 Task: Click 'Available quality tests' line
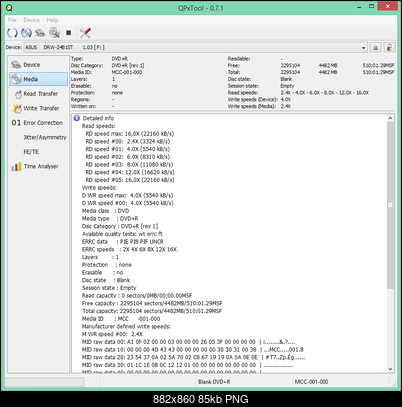tap(122, 234)
